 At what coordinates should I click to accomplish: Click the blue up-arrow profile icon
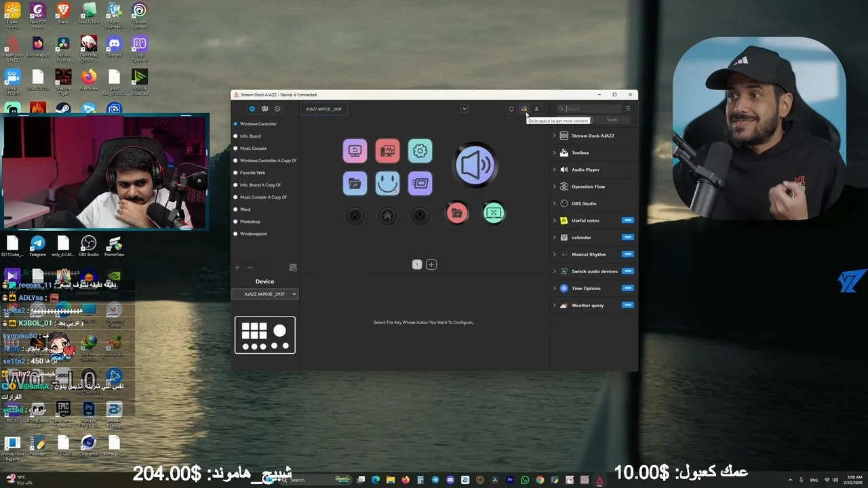coord(252,108)
